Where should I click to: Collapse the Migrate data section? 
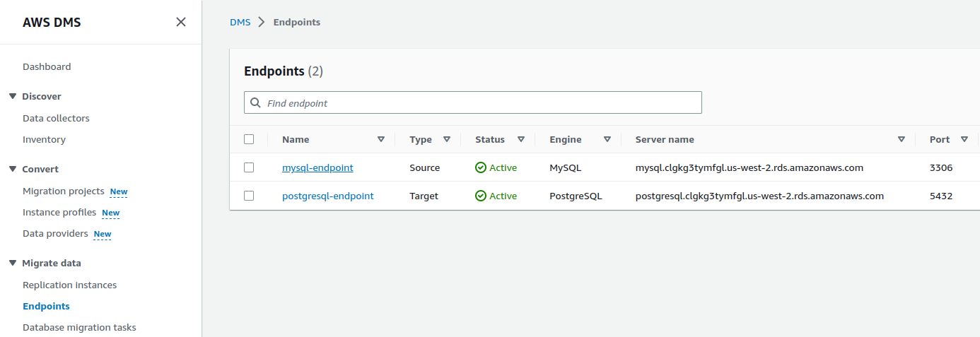coord(13,263)
